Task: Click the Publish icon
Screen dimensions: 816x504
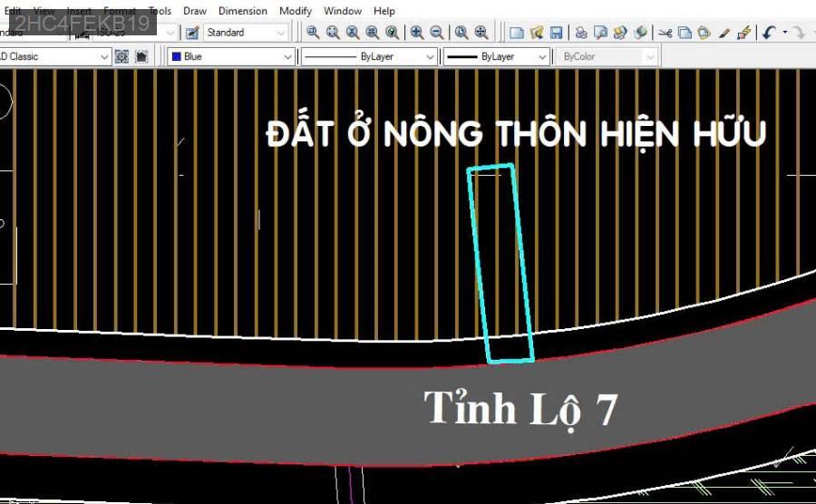Action: point(620,33)
